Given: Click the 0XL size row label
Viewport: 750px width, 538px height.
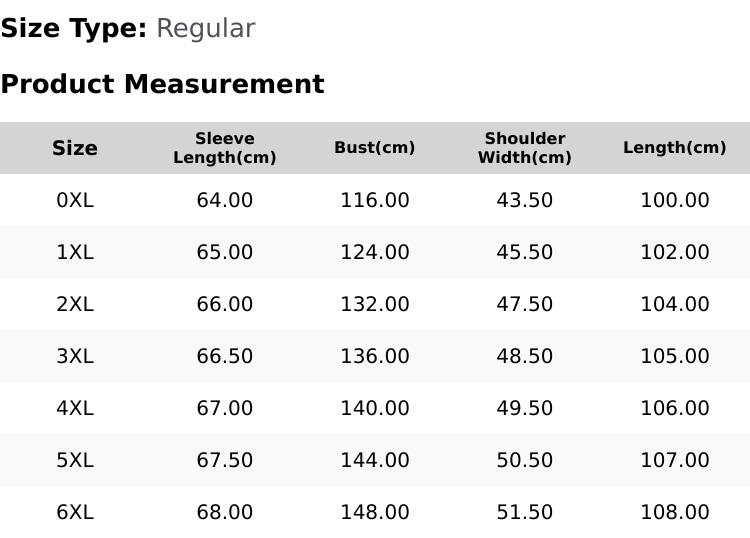Looking at the screenshot, I should (75, 200).
